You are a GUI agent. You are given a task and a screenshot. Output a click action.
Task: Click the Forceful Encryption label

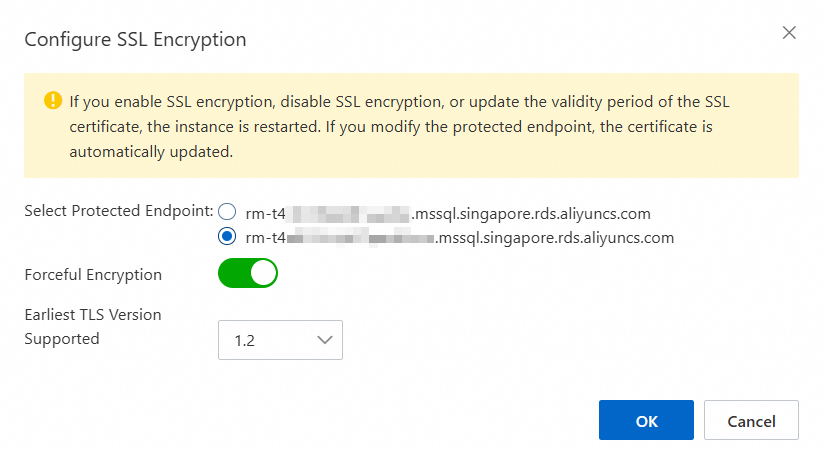point(93,275)
